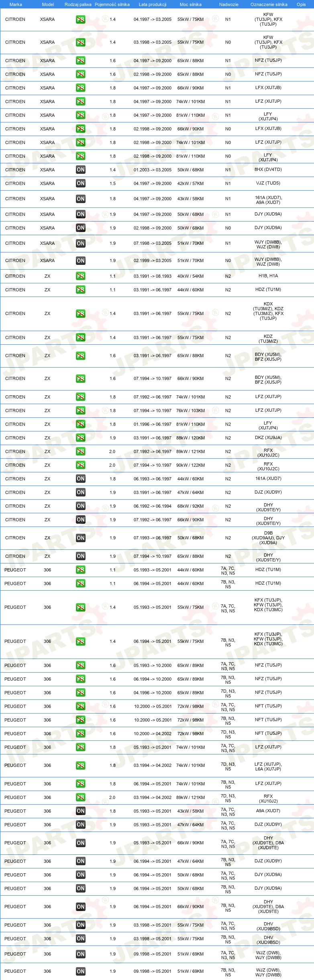Viewport: 314px width, 980px height.
Task: Select the 06.1992 -> 06.1994 production years cell
Action: coord(153,506)
